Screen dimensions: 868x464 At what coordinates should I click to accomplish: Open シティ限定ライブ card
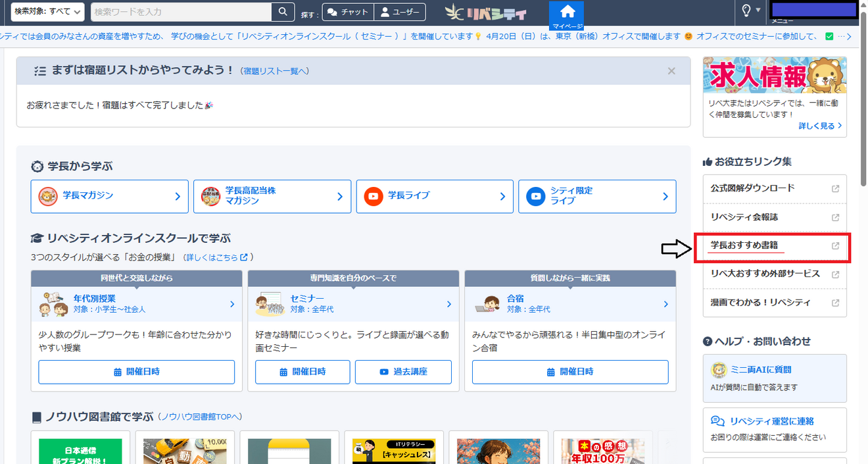coord(597,196)
